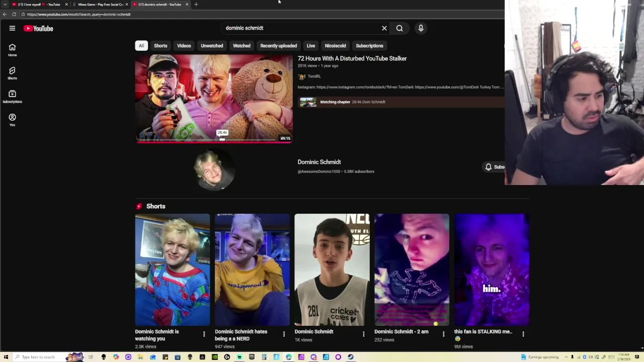Select the Subscriptions filter chip
The height and width of the screenshot is (362, 644).
tap(369, 46)
